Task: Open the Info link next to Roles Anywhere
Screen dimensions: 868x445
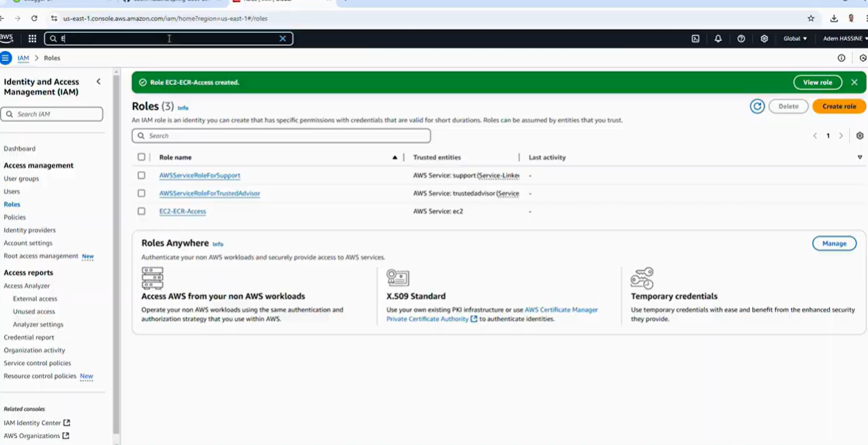Action: pyautogui.click(x=218, y=244)
